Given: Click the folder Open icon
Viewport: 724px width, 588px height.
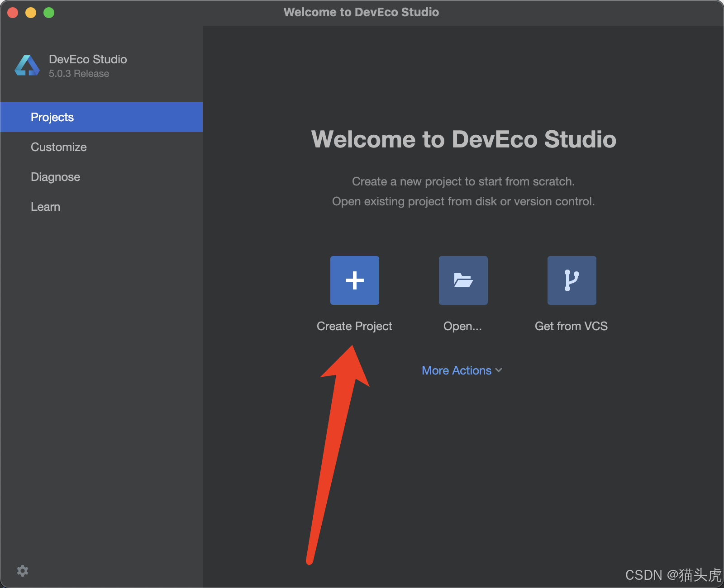Looking at the screenshot, I should tap(463, 280).
